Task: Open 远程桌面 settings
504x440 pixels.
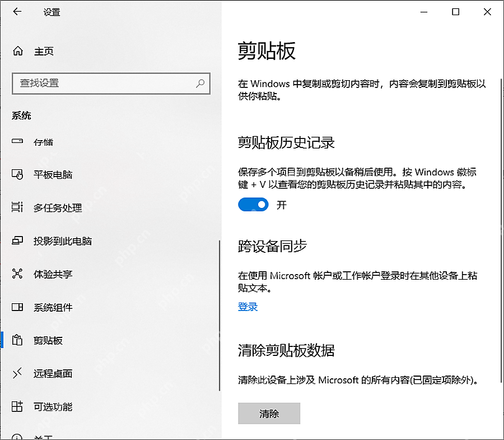Action: (53, 373)
